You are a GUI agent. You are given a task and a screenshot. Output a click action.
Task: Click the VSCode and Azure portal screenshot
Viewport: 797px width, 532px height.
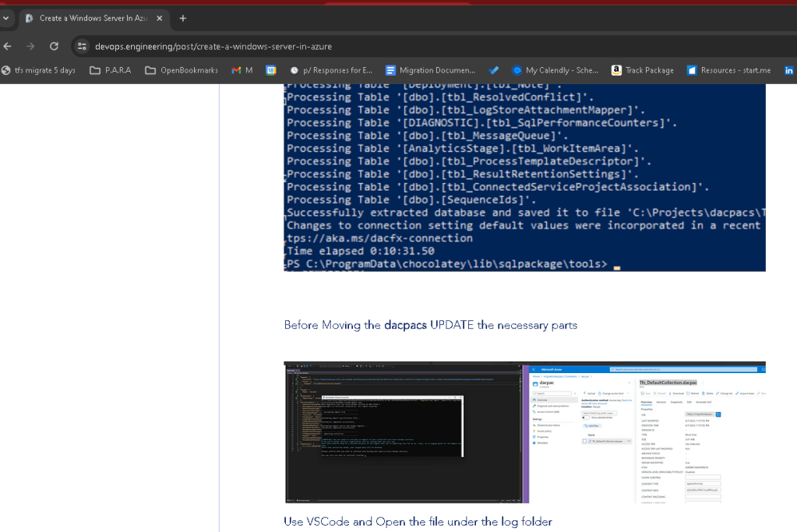524,432
